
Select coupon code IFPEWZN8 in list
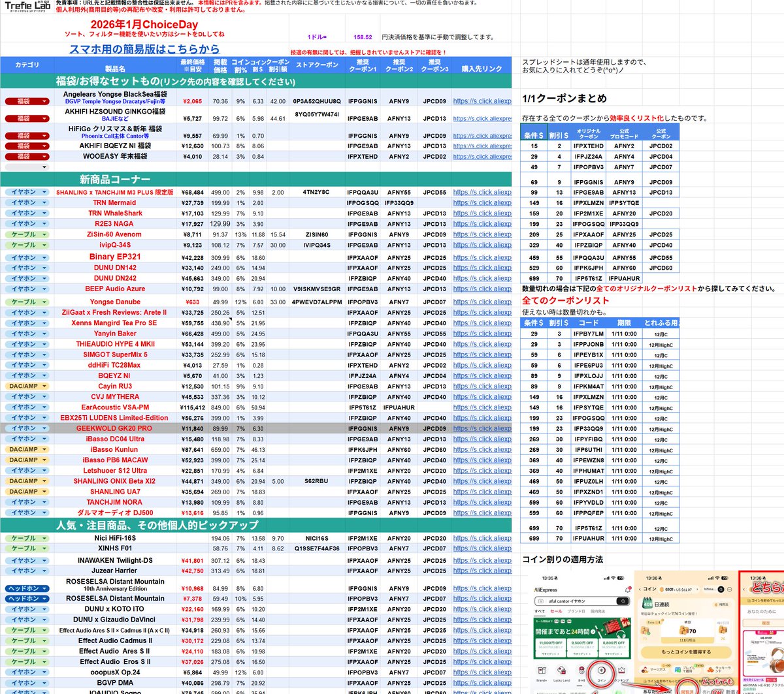click(588, 460)
